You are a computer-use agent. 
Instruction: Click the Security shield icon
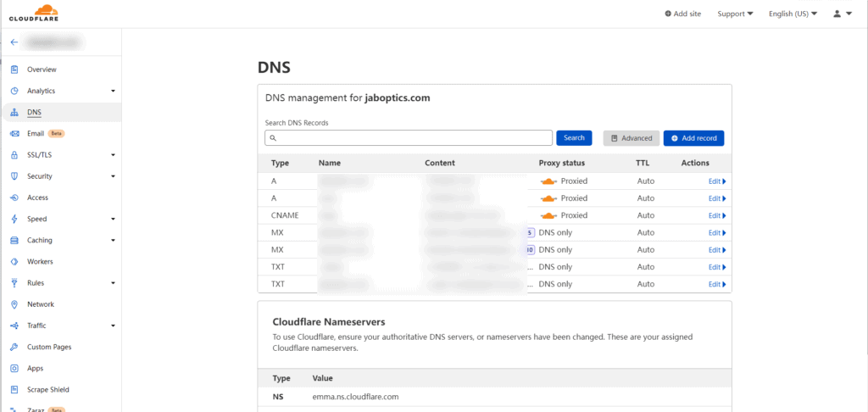tap(15, 176)
